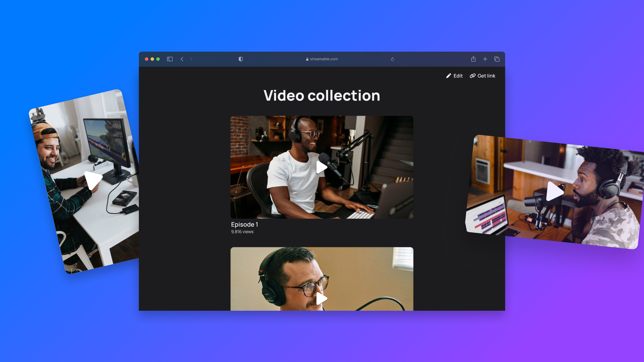The height and width of the screenshot is (362, 644).
Task: Click the sidebar toggle icon in browser toolbar
Action: 170,59
